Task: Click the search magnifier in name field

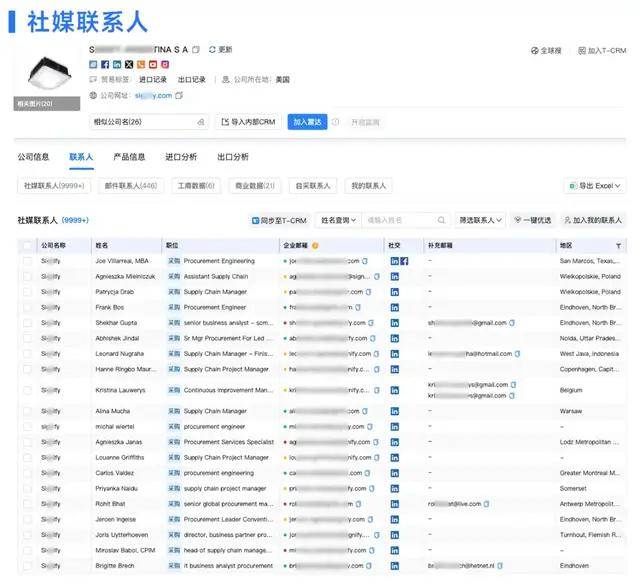Action: click(441, 220)
